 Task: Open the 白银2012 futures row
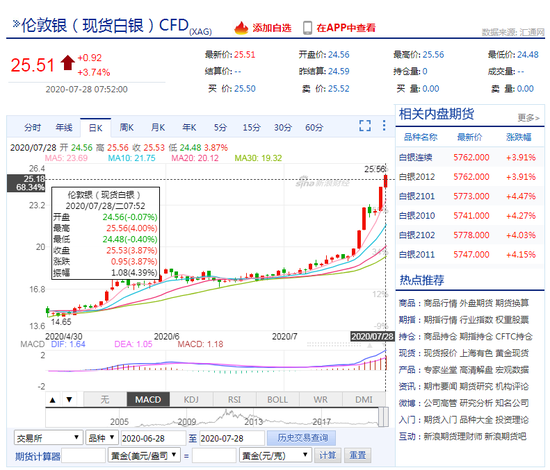tap(469, 176)
